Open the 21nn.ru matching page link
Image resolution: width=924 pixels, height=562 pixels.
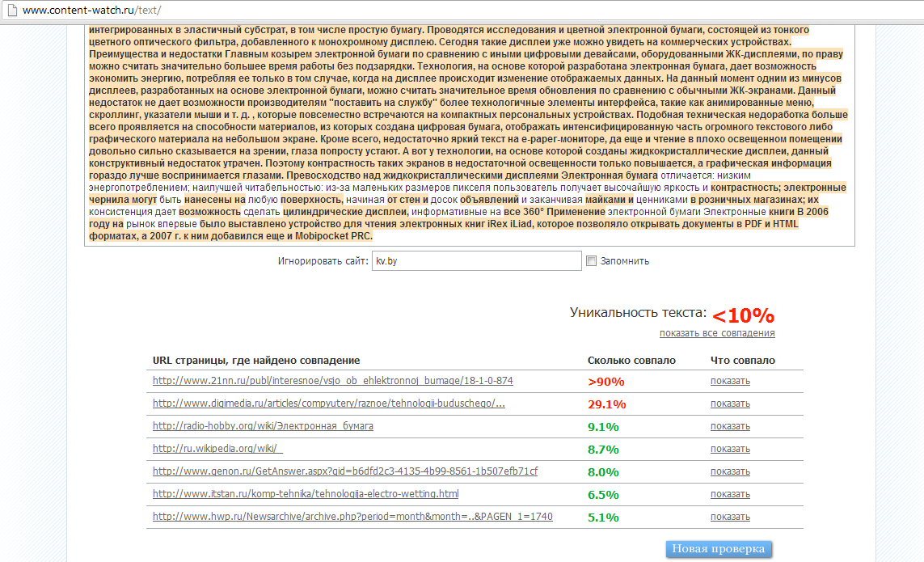[x=332, y=381]
